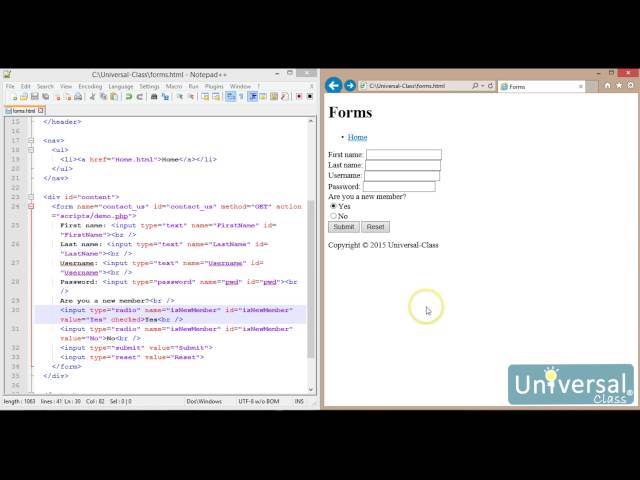Screen dimensions: 640x480
Task: Click the editor scrollbar up arrow
Action: pyautogui.click(x=311, y=121)
